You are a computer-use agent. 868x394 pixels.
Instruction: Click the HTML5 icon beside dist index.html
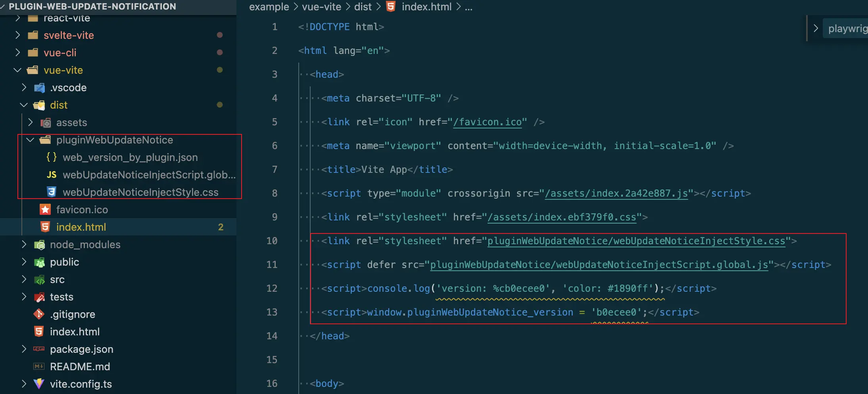(45, 227)
